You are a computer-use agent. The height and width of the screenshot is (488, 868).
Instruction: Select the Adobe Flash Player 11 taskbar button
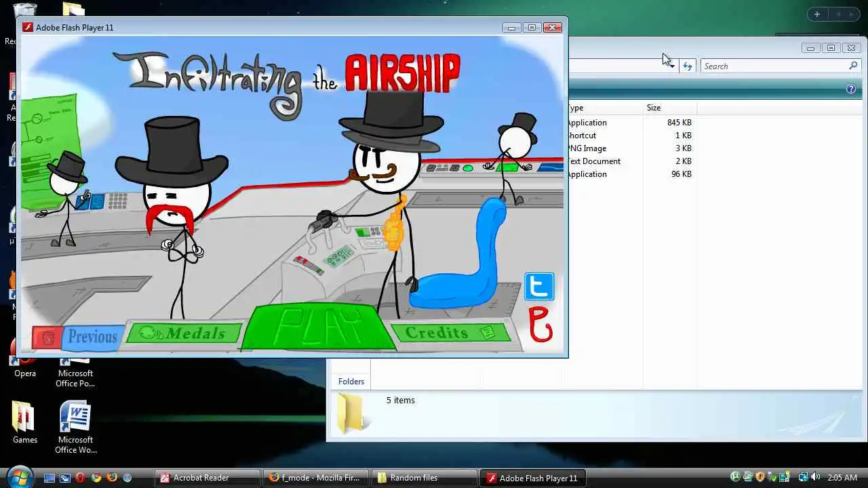point(532,478)
